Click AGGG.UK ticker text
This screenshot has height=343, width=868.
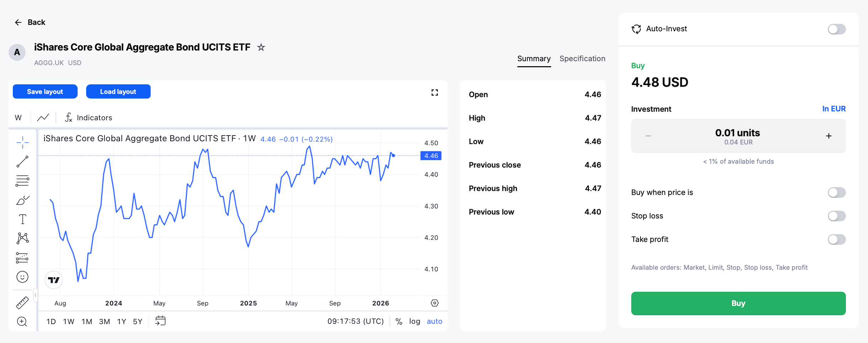[x=49, y=63]
